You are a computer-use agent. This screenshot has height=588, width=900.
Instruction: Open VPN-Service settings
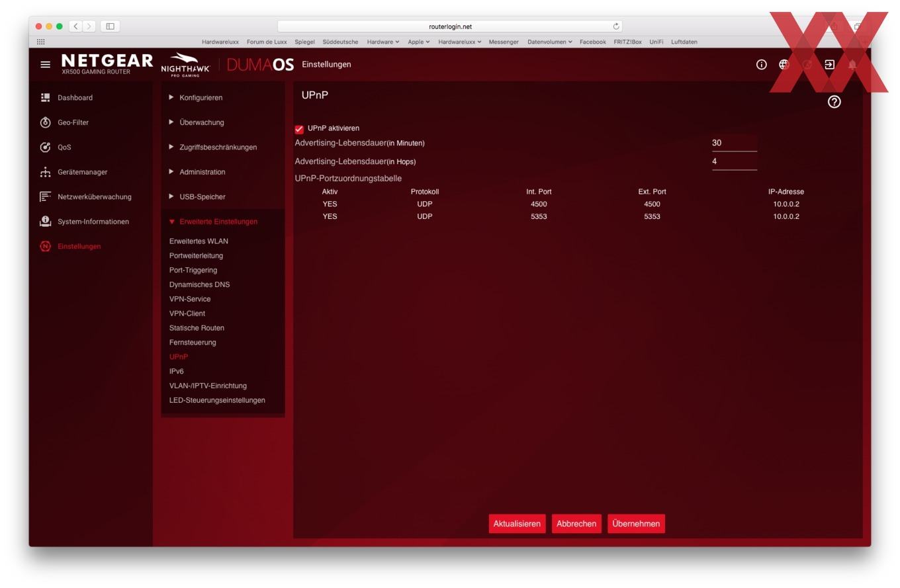click(x=190, y=299)
